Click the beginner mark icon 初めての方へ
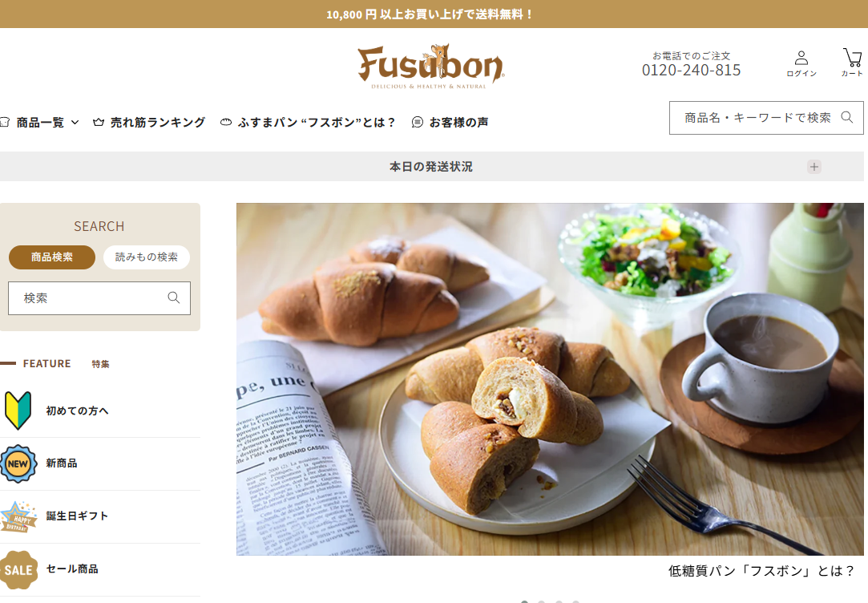This screenshot has height=603, width=868. click(18, 411)
